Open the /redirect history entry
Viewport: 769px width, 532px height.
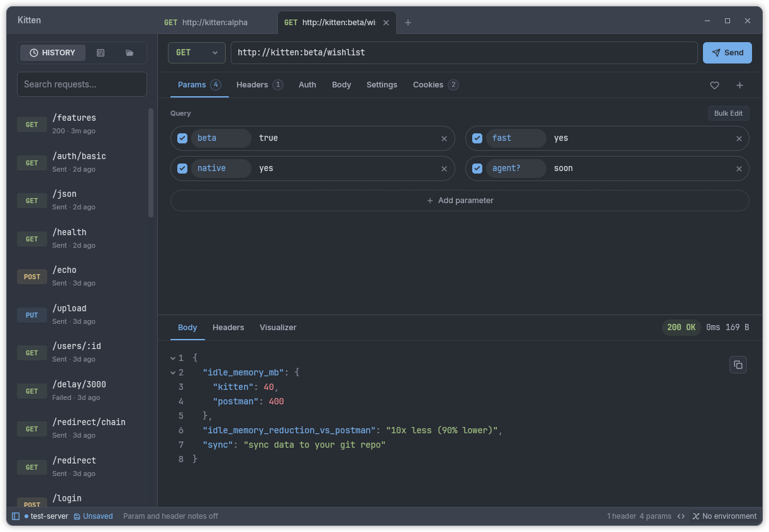[x=82, y=467]
